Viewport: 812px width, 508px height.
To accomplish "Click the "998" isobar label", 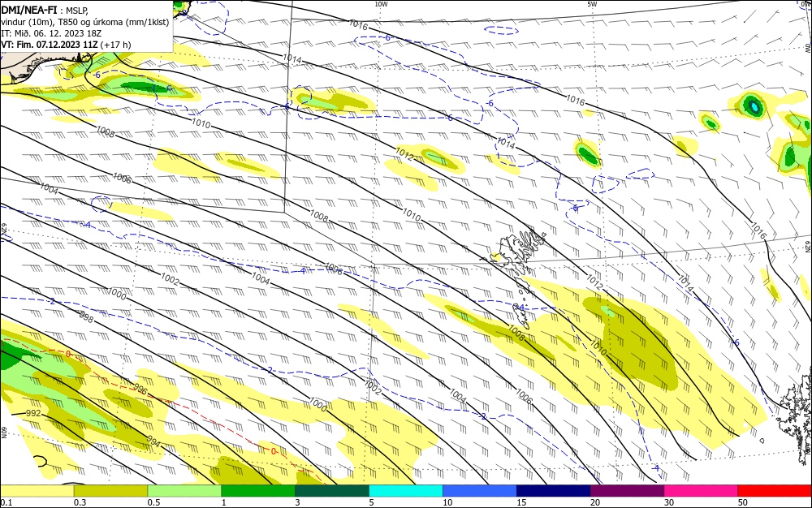I will tap(87, 317).
